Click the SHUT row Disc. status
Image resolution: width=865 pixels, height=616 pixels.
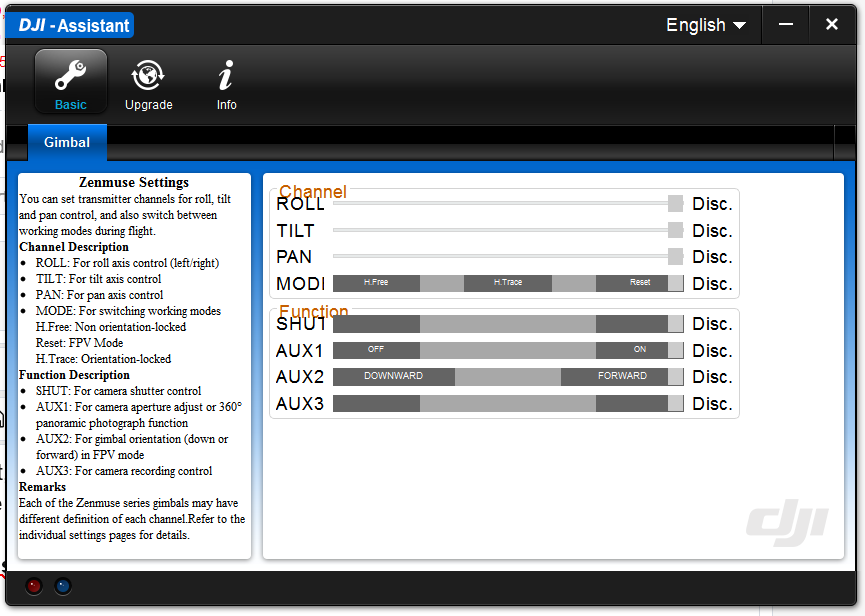[712, 324]
